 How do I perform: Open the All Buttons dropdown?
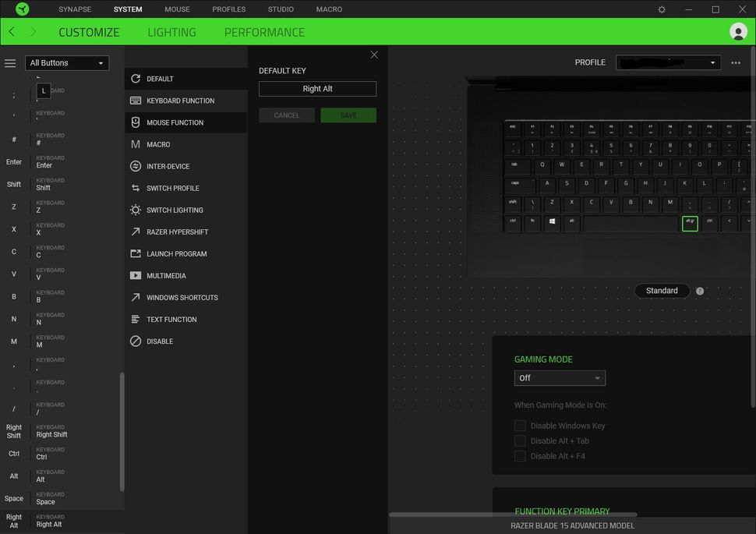(67, 62)
